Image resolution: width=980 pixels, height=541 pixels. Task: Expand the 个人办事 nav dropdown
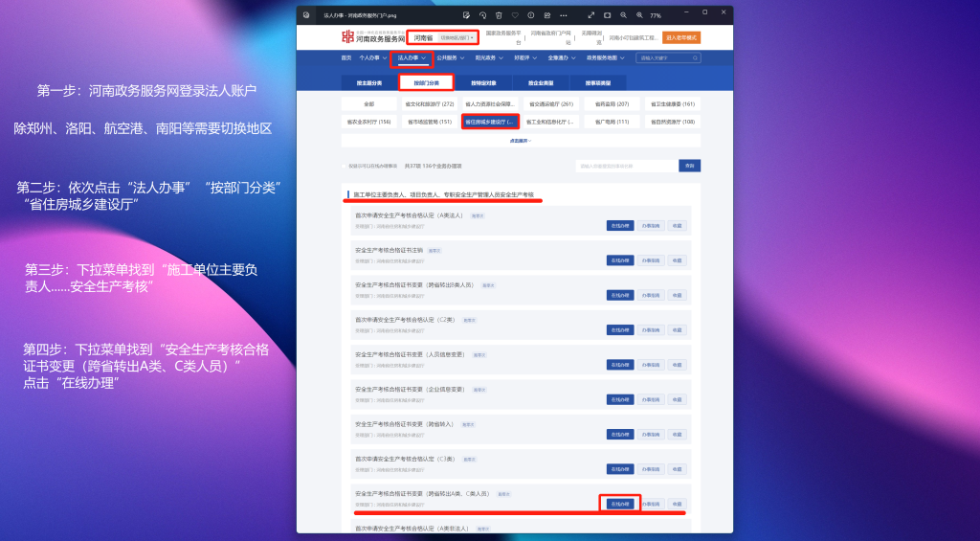[372, 57]
